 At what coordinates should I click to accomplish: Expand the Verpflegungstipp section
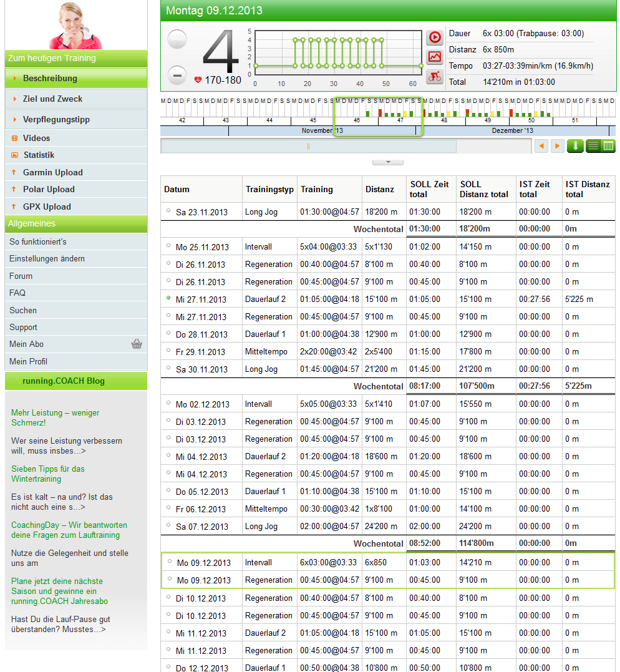56,119
